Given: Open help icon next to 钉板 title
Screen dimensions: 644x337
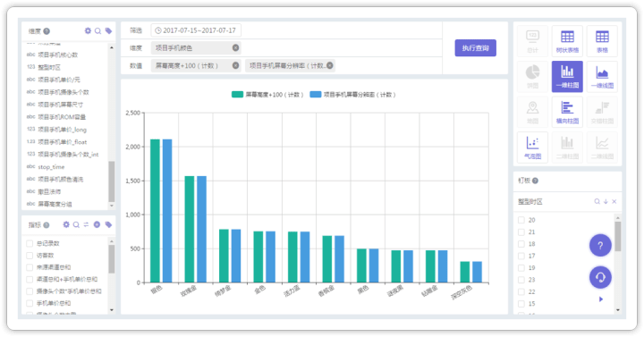Looking at the screenshot, I should pos(535,181).
